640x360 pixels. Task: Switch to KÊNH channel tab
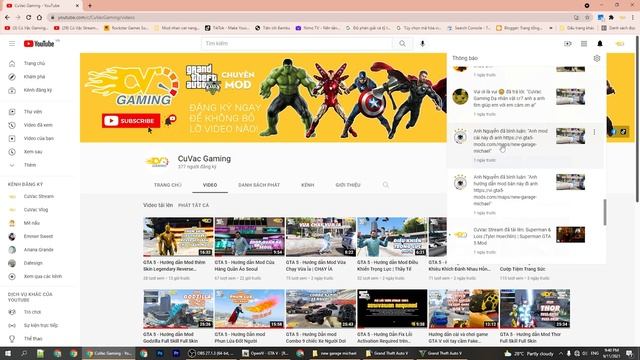pos(307,185)
